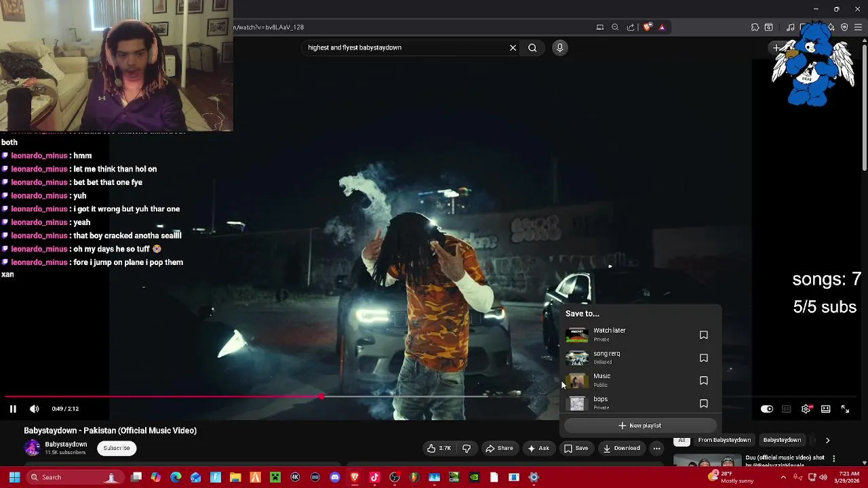868x488 pixels.
Task: Open the browser hamburger main menu
Action: (859, 27)
